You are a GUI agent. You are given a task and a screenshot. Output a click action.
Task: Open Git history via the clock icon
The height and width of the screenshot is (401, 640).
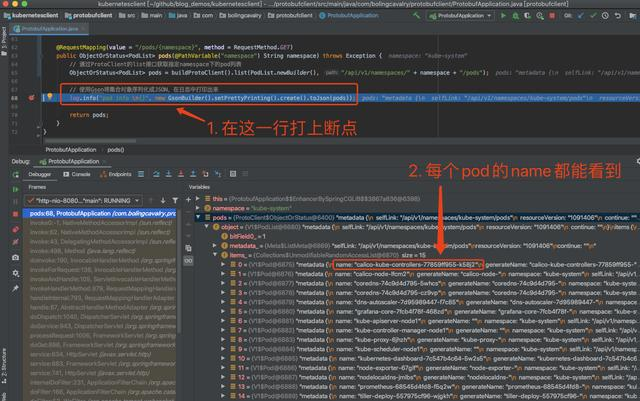pyautogui.click(x=605, y=16)
